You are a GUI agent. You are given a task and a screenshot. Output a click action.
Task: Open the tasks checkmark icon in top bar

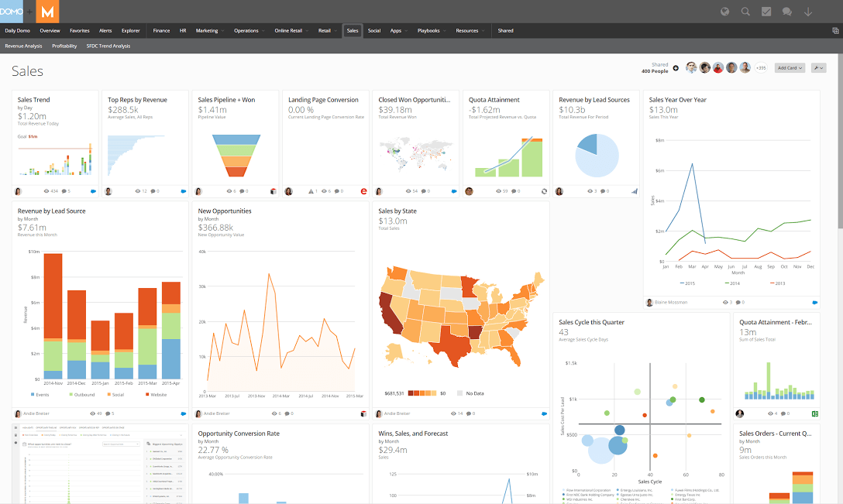coord(766,12)
